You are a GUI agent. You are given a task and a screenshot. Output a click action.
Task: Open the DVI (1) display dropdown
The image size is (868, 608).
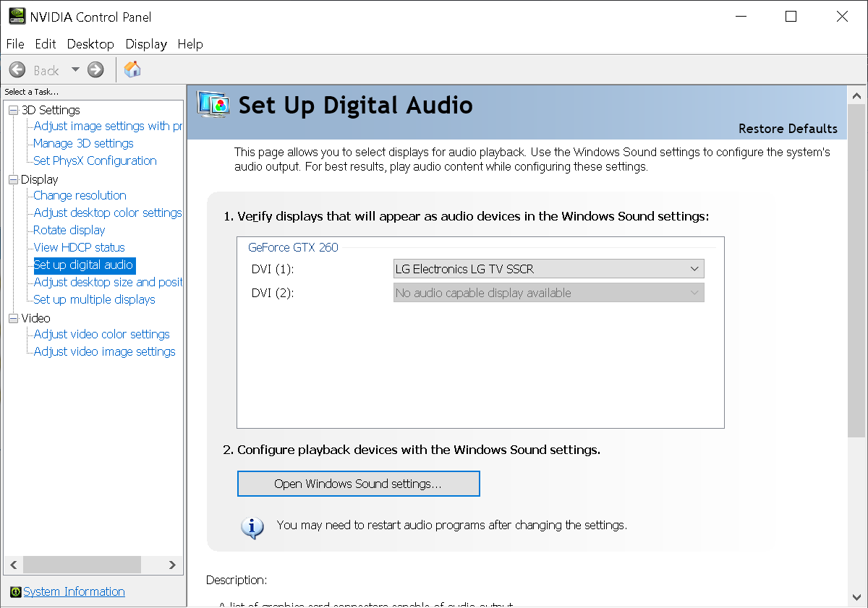548,269
